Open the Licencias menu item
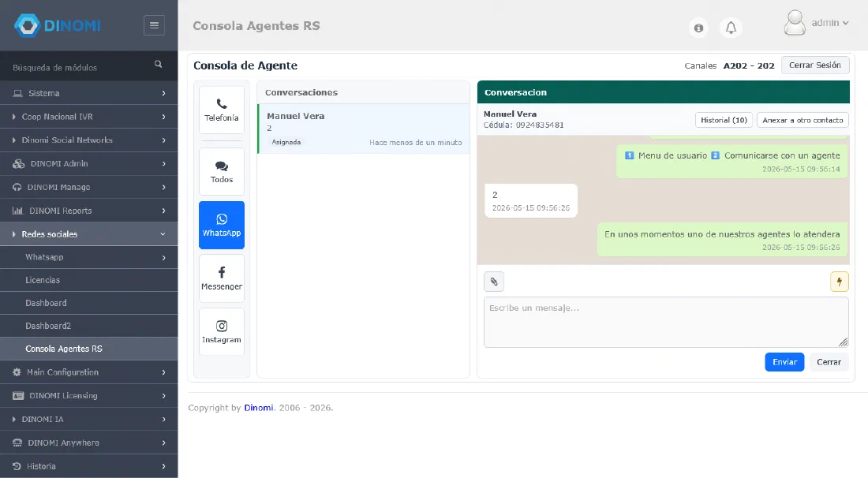The width and height of the screenshot is (868, 478). click(88, 280)
